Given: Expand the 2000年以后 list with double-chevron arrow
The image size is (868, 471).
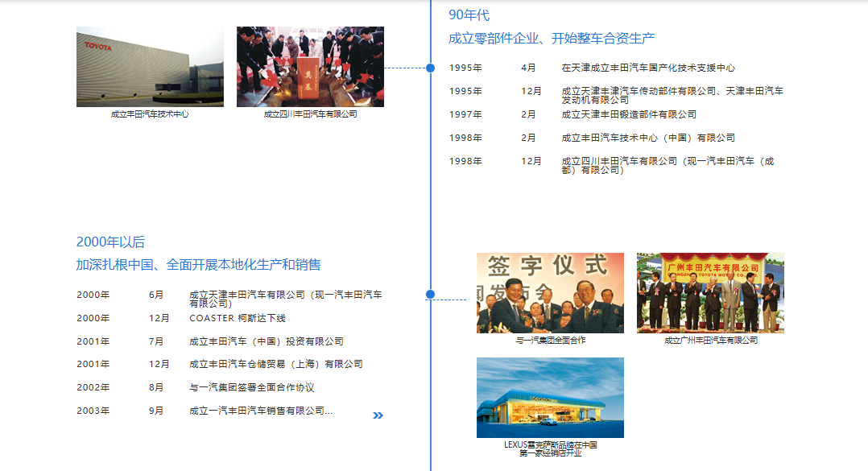Looking at the screenshot, I should (x=378, y=415).
